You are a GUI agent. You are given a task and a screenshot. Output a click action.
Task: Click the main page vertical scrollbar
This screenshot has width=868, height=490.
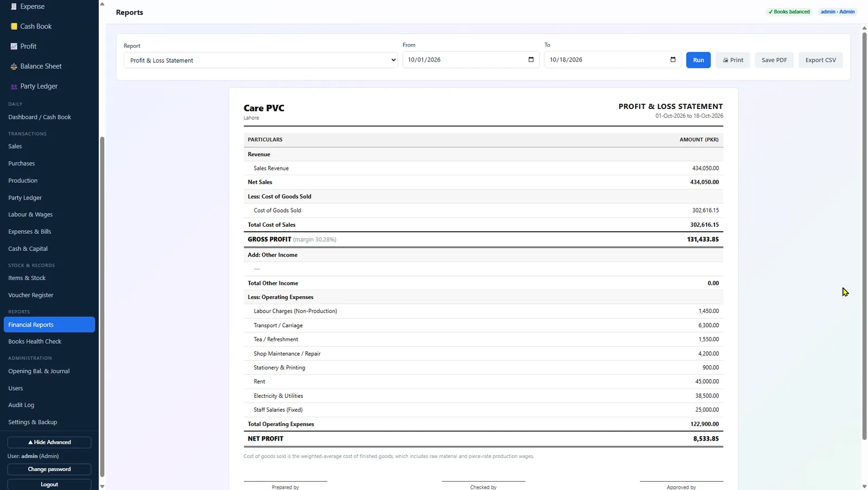pos(864,236)
